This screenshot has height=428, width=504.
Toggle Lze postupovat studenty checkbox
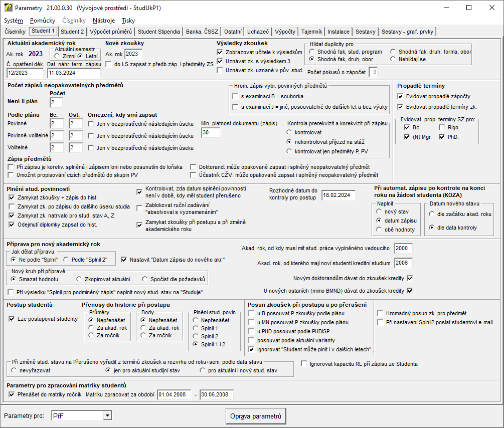13,319
